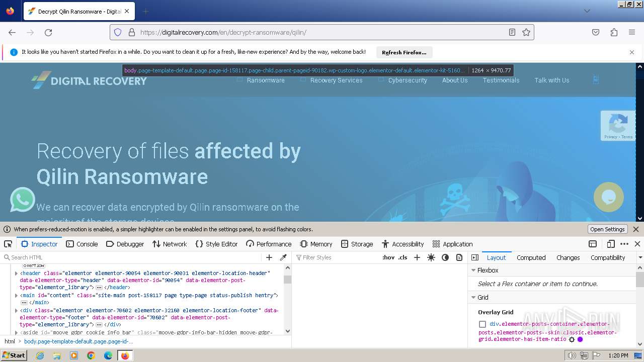The height and width of the screenshot is (362, 644).
Task: Open tracking protection shield icon
Action: click(x=118, y=32)
